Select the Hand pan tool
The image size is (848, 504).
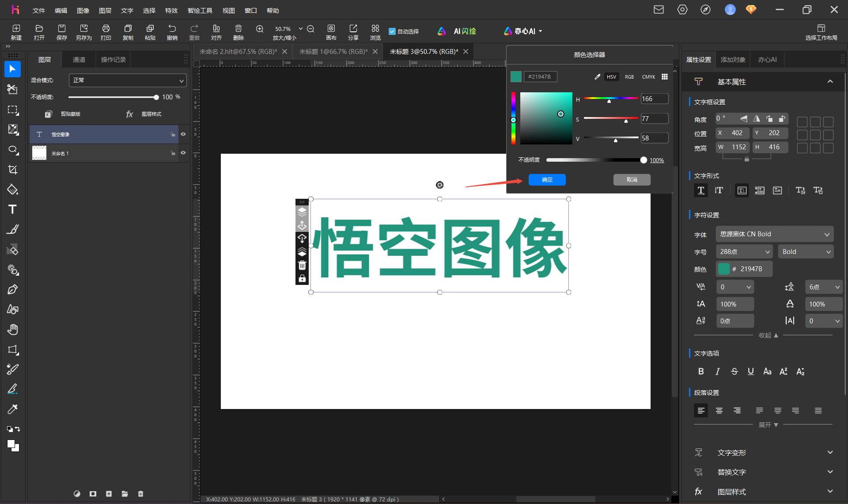point(12,330)
